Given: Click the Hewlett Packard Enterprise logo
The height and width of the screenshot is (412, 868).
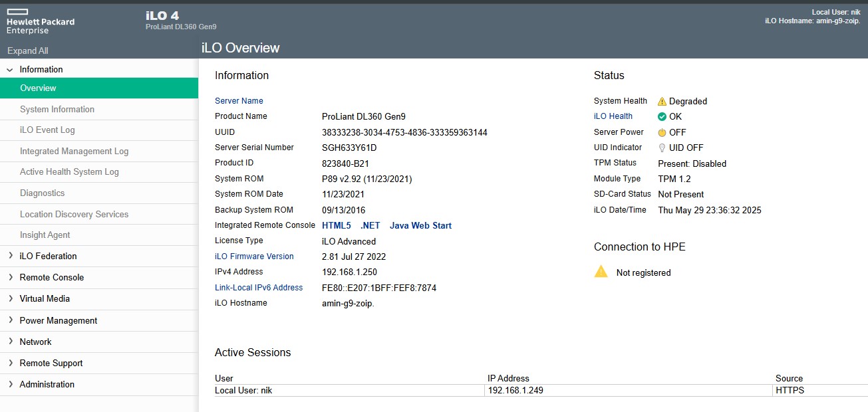Looking at the screenshot, I should (x=41, y=22).
